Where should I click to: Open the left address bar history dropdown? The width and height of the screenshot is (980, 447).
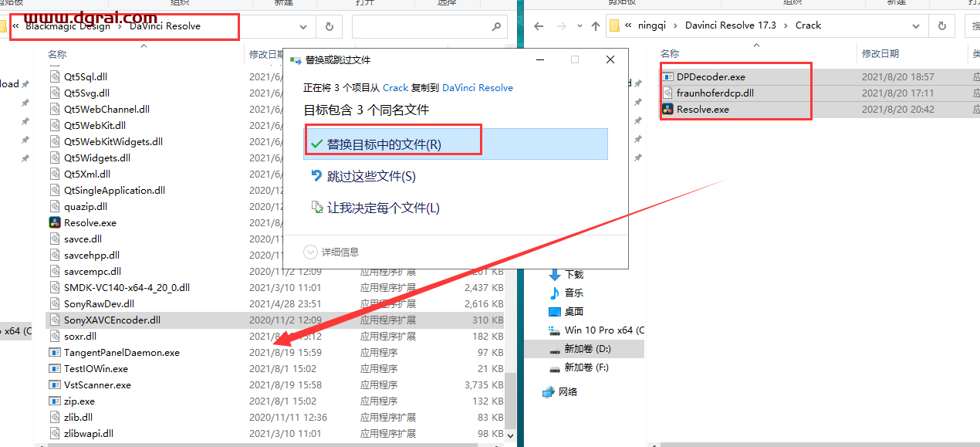point(303,26)
